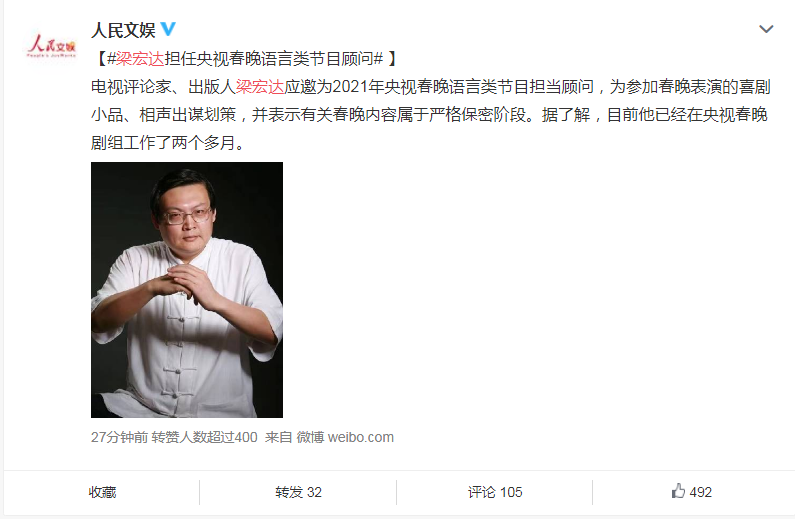
Task: Open the #梁宏达 hashtag topic link
Action: [x=136, y=59]
